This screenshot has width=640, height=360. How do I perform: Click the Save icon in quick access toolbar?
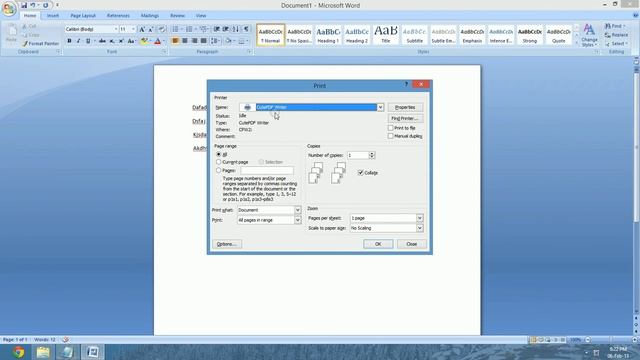[24, 5]
